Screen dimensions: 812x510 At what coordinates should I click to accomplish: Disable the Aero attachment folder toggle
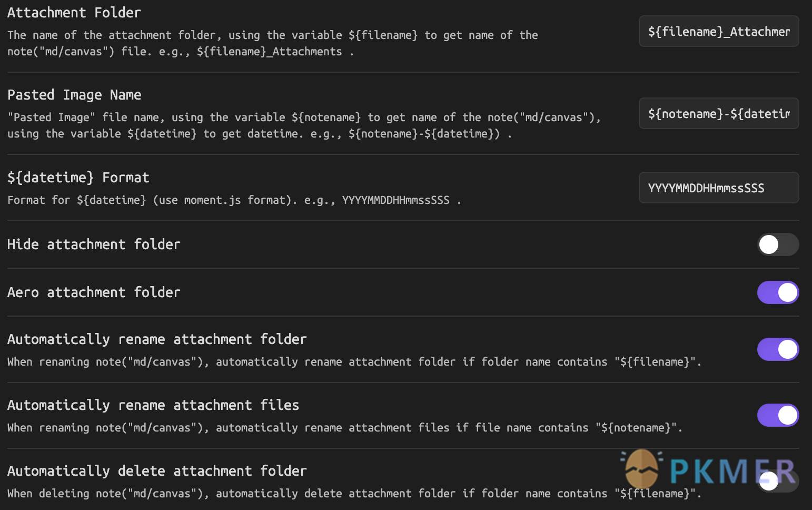tap(778, 292)
